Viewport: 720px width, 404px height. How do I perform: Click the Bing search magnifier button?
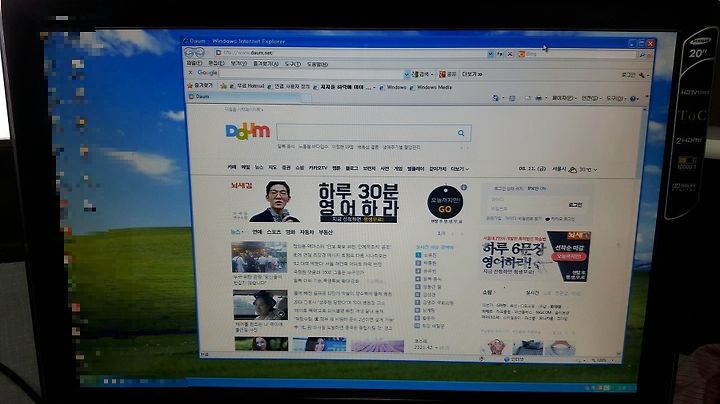coord(642,55)
